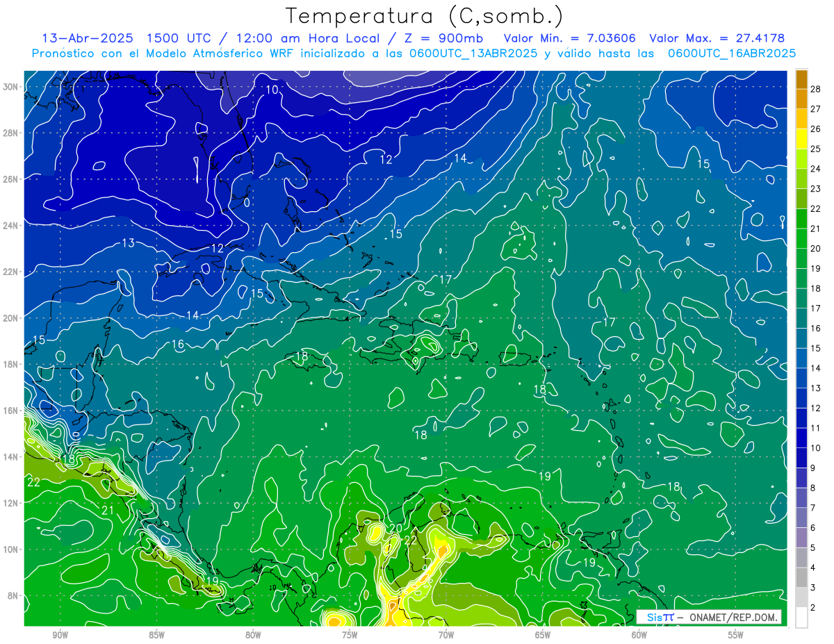Click the 30N latitude axis label
The image size is (834, 644).
(11, 87)
